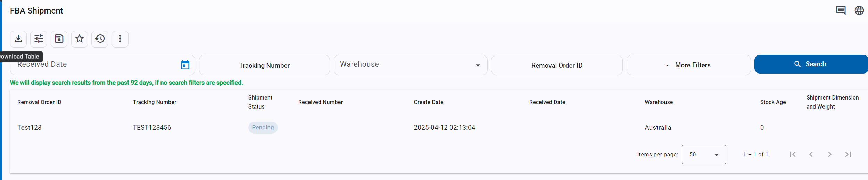Click the Create Date column header
The width and height of the screenshot is (868, 180).
click(428, 102)
